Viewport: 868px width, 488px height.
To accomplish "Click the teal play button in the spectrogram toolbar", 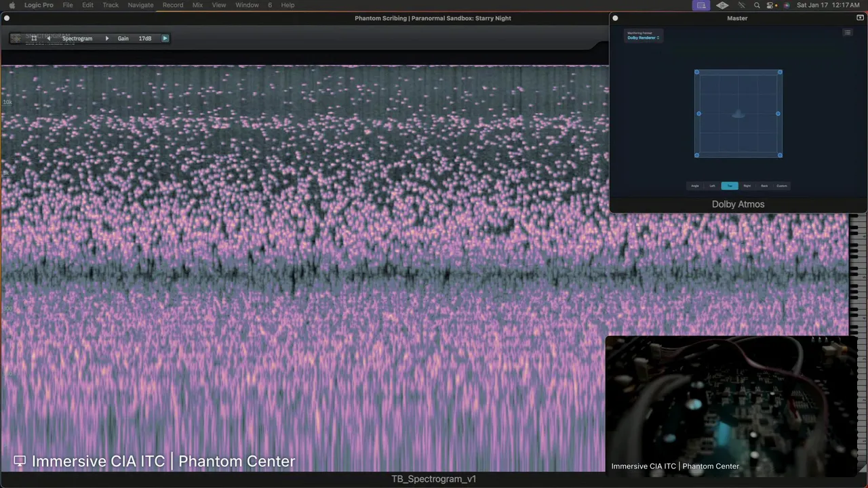I will (165, 39).
